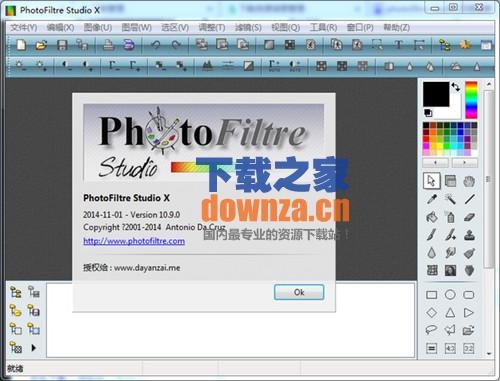Screen dimensions: 500x381
Task: Click the histogram levels icon
Action: point(208,66)
